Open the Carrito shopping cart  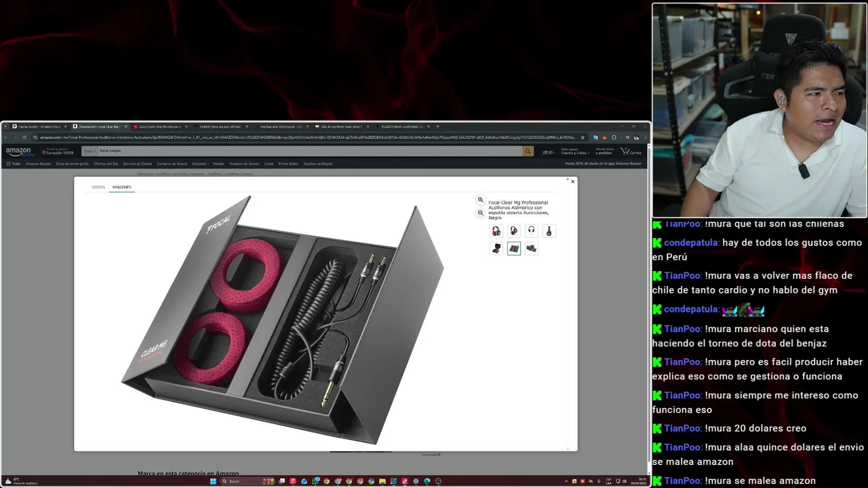631,151
